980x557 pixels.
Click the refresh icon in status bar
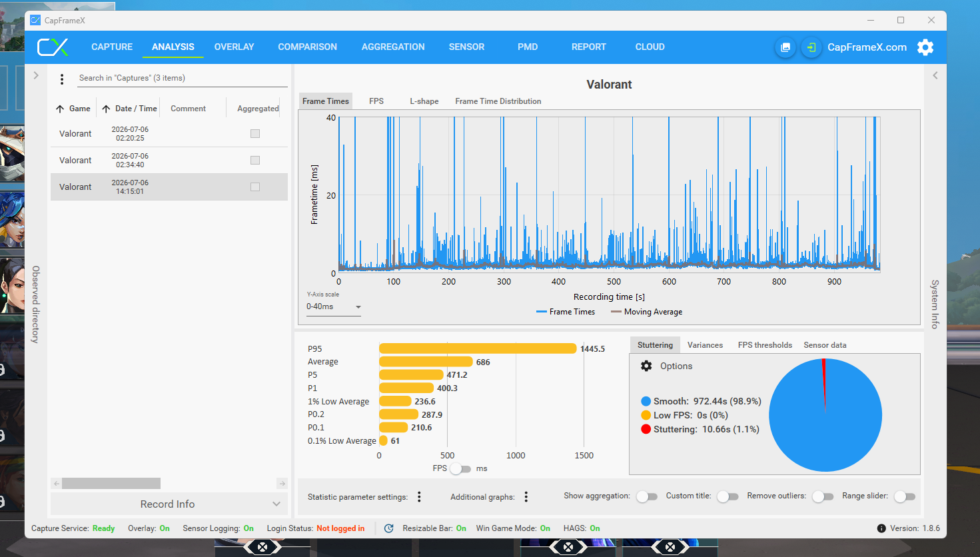[389, 528]
